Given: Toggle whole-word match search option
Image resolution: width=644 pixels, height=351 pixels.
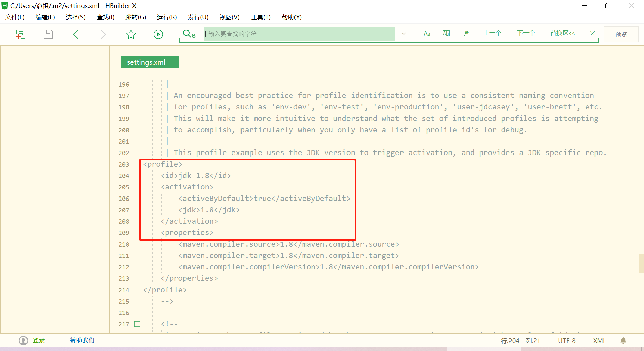Looking at the screenshot, I should click(446, 33).
